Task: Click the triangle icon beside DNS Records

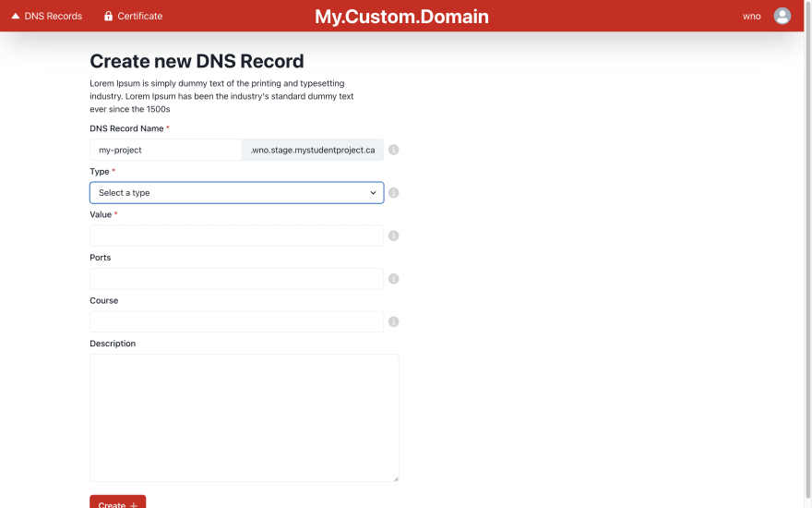Action: coord(16,16)
